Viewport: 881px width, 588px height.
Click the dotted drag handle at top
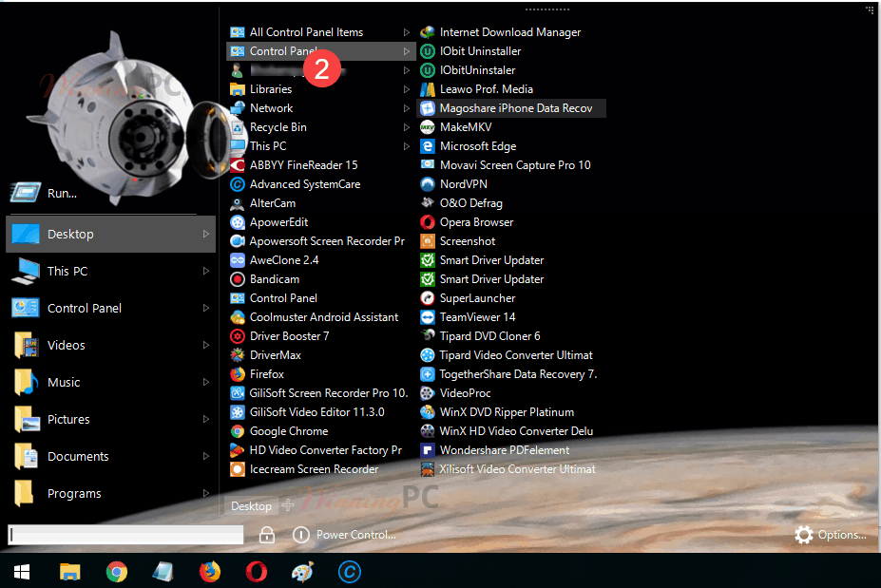[x=547, y=9]
